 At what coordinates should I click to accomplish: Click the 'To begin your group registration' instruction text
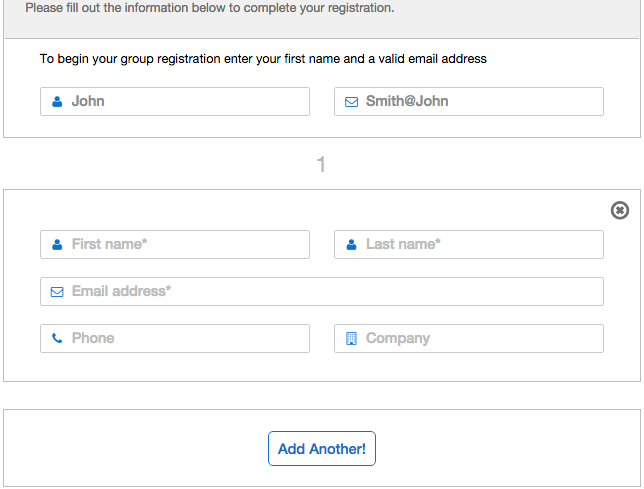263,59
